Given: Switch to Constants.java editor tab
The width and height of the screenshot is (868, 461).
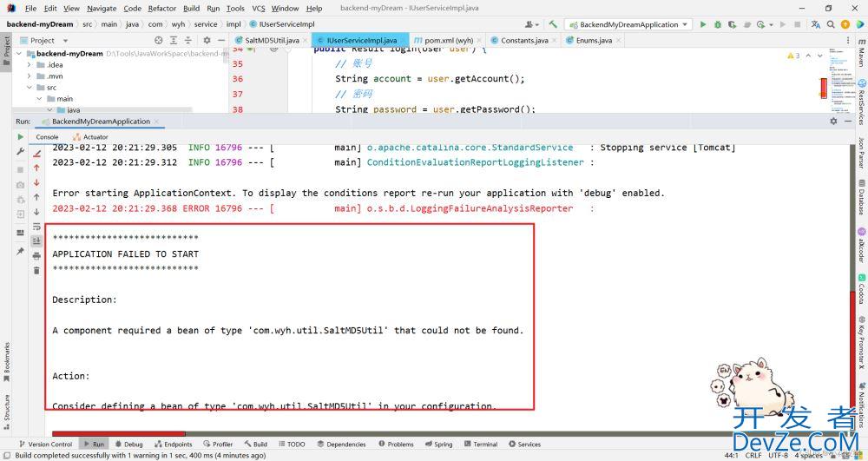Looking at the screenshot, I should coord(524,41).
